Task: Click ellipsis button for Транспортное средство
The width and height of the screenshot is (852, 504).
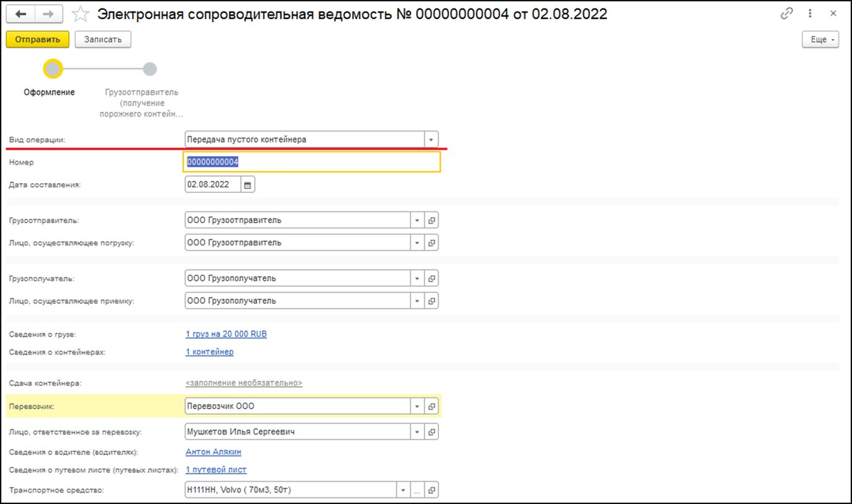Action: 417,491
